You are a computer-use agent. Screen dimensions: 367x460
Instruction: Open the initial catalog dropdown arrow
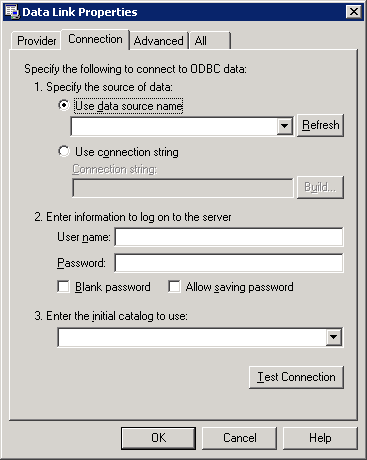coord(333,337)
